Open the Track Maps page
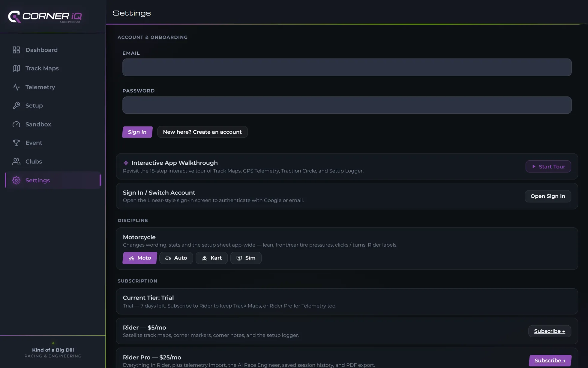588x368 pixels. (53, 68)
